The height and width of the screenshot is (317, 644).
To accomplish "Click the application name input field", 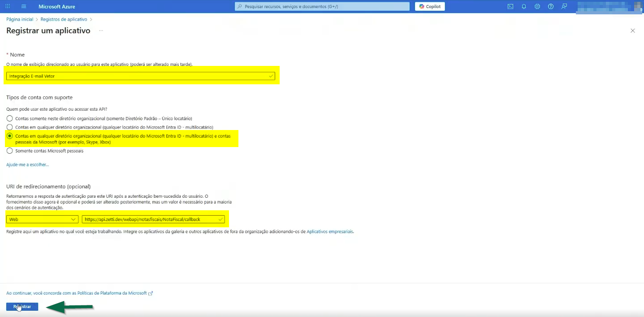I will point(141,76).
